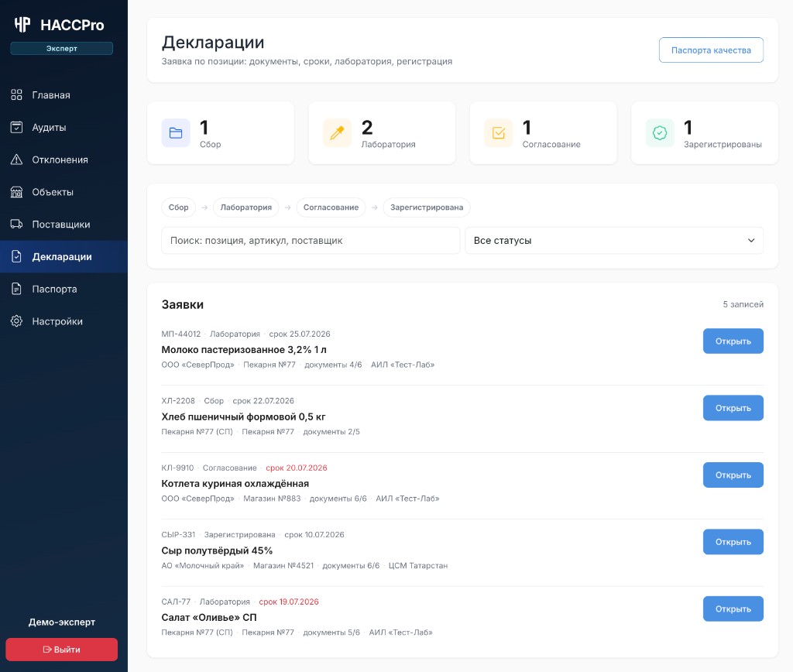Viewport: 793px width, 672px height.
Task: Expand the Все статусы dropdown
Action: click(614, 240)
